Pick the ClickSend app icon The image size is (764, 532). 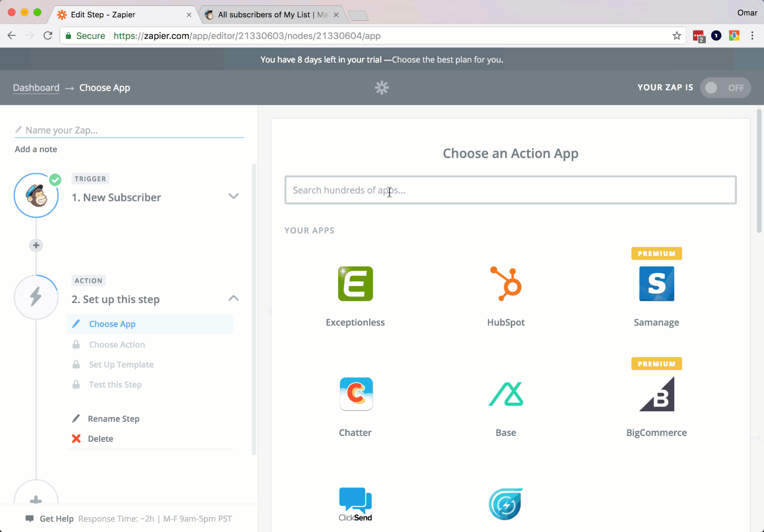[x=355, y=504]
